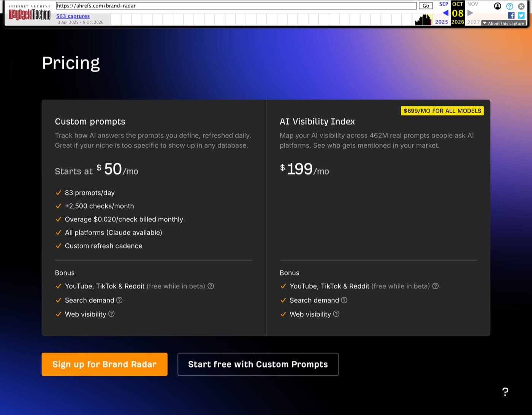Expand About this capture
The image size is (532, 415).
(x=503, y=23)
